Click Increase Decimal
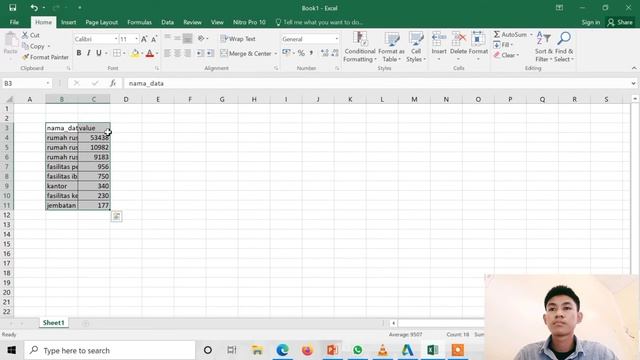Viewport: 640px width, 360px height. pyautogui.click(x=324, y=53)
